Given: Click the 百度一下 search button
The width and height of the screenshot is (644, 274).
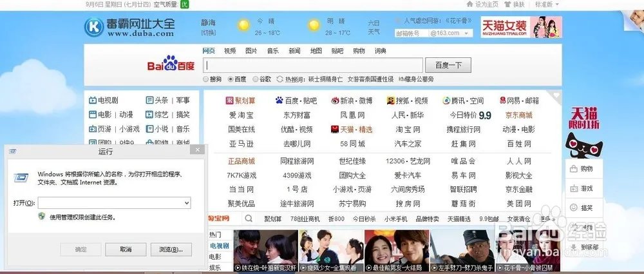Looking at the screenshot, I should 448,65.
